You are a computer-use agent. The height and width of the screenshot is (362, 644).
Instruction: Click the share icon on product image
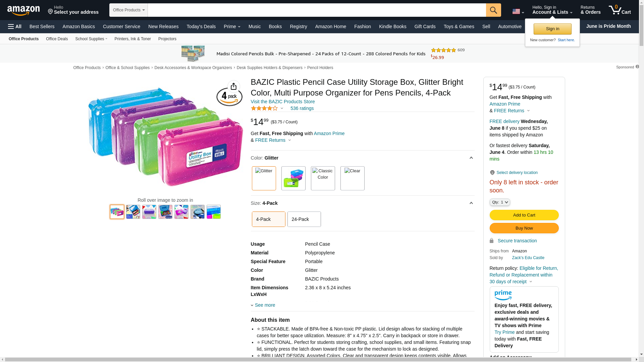coord(234,86)
